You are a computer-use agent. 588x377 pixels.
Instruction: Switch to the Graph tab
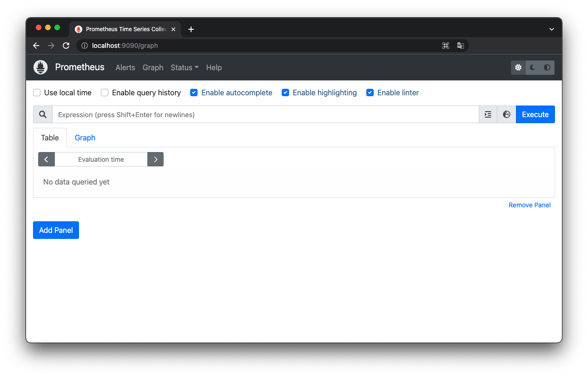[85, 138]
